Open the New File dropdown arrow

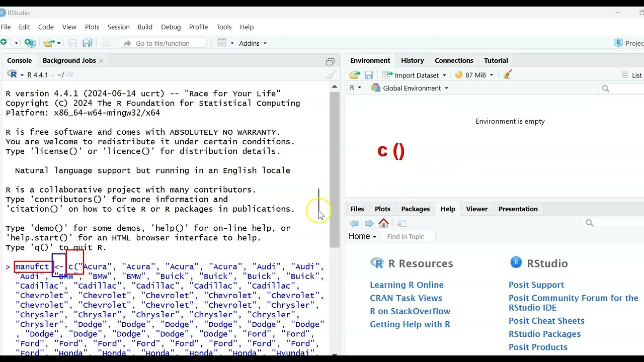tap(16, 43)
